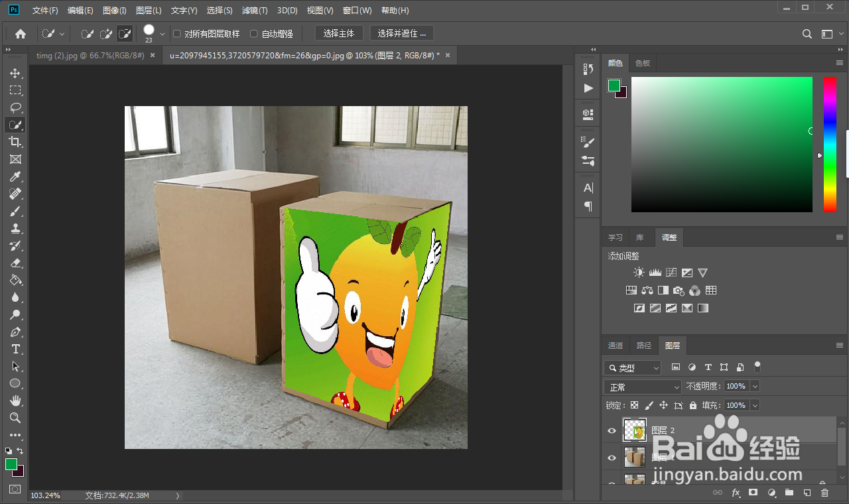Screen dimensions: 849x504
Task: Click Add to selection brush mode
Action: [x=106, y=33]
